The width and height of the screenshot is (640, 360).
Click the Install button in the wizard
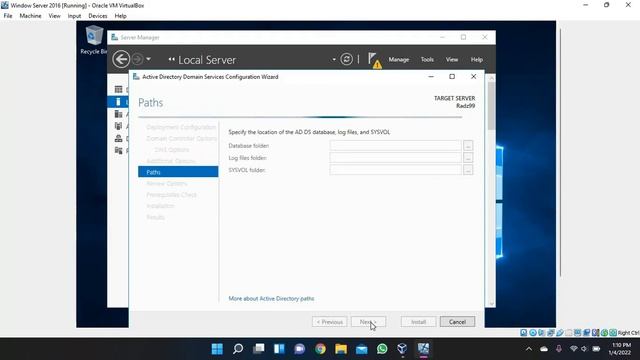point(418,322)
